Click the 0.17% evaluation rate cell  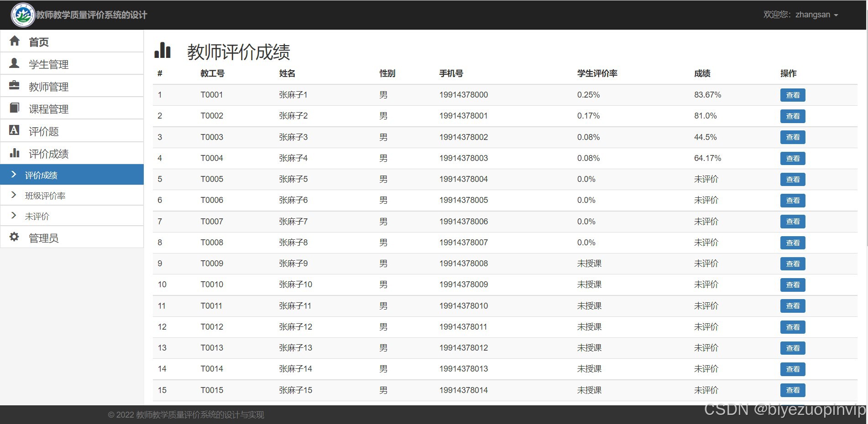pos(588,116)
